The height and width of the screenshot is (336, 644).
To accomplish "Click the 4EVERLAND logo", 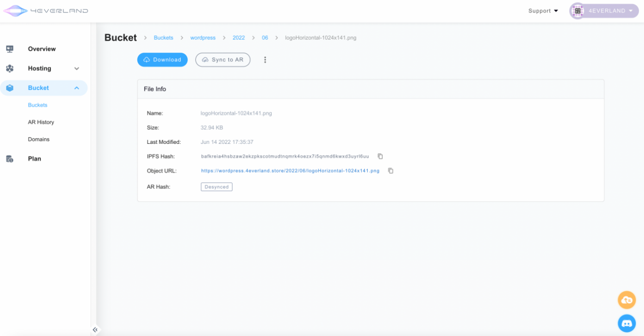I will 46,11.
